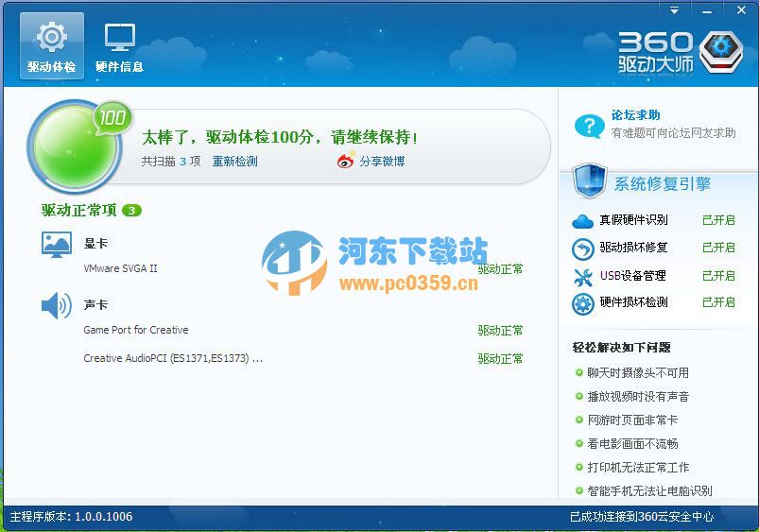Toggle 已开启 for USB设备管理
This screenshot has width=759, height=532.
[x=718, y=276]
